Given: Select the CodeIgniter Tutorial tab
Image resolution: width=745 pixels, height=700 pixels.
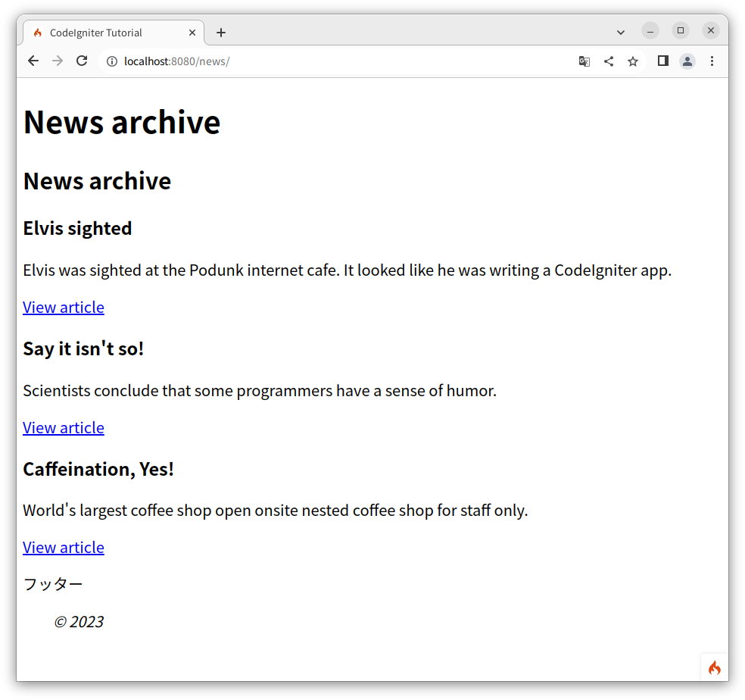Looking at the screenshot, I should (x=114, y=33).
